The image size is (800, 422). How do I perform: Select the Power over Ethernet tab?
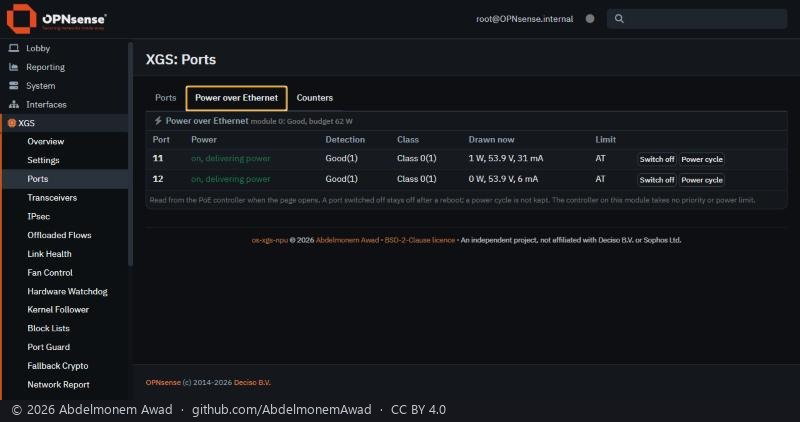pyautogui.click(x=236, y=98)
